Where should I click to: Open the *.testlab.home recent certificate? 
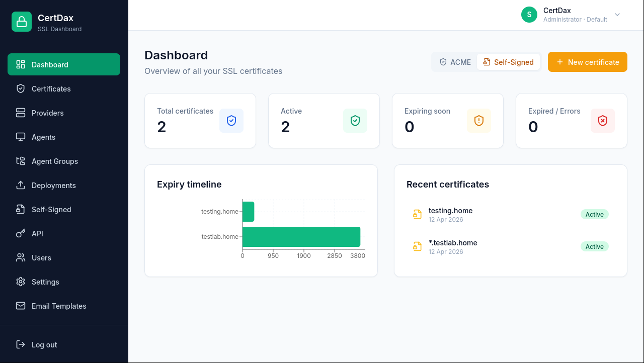(453, 243)
